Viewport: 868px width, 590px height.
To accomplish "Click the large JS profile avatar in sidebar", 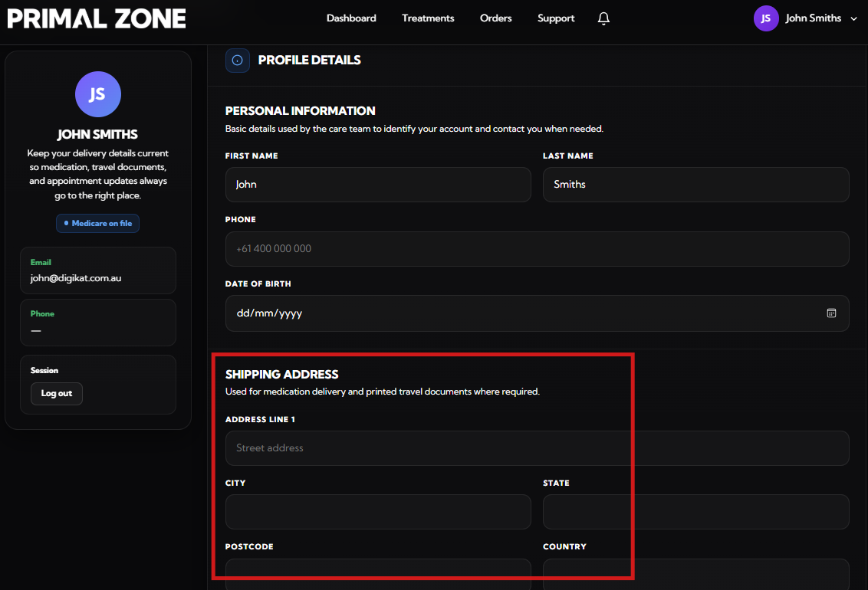I will pyautogui.click(x=97, y=94).
